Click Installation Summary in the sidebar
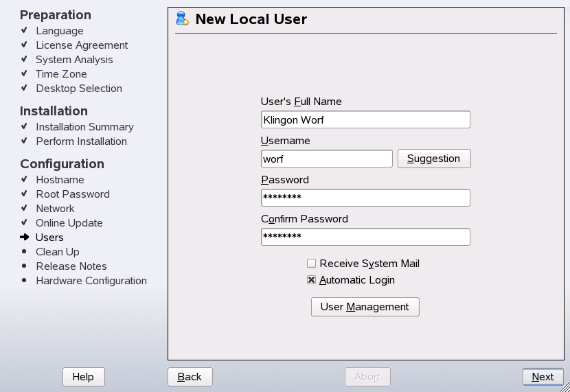The height and width of the screenshot is (392, 570). [84, 127]
